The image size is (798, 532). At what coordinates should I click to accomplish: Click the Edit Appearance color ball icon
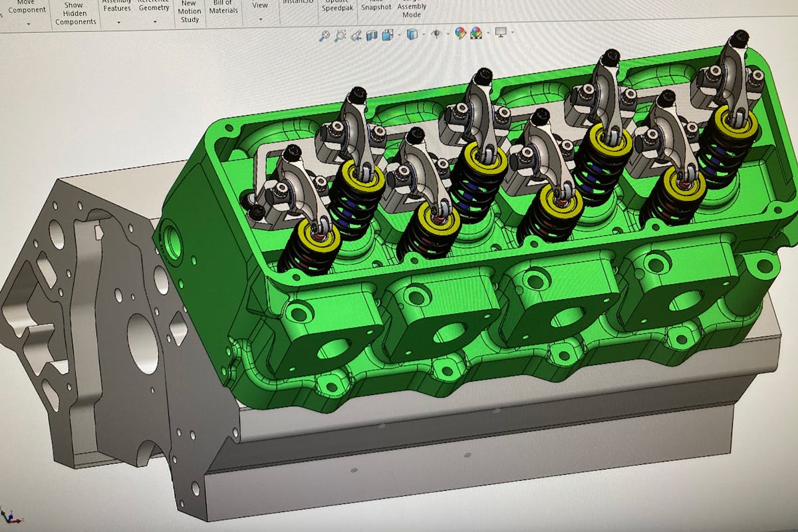pos(460,33)
